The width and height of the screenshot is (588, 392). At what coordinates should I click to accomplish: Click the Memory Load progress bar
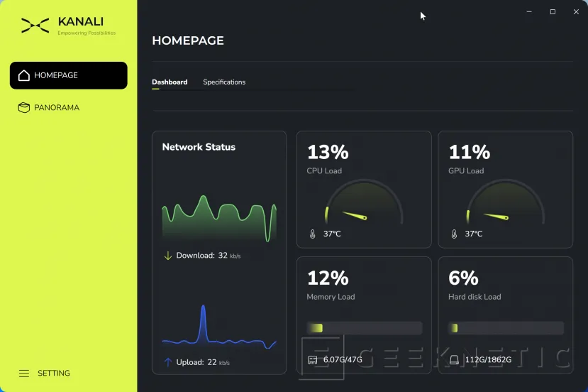tap(364, 328)
